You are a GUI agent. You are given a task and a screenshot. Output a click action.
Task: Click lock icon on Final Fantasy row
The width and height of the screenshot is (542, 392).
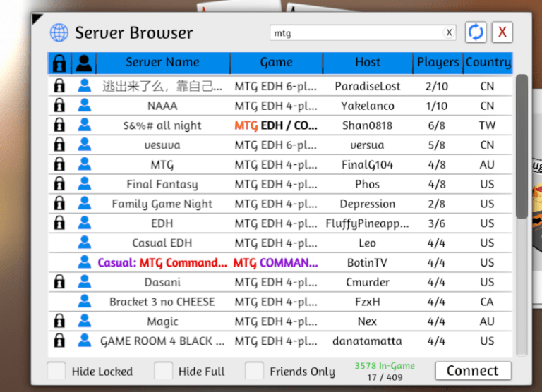pos(59,184)
